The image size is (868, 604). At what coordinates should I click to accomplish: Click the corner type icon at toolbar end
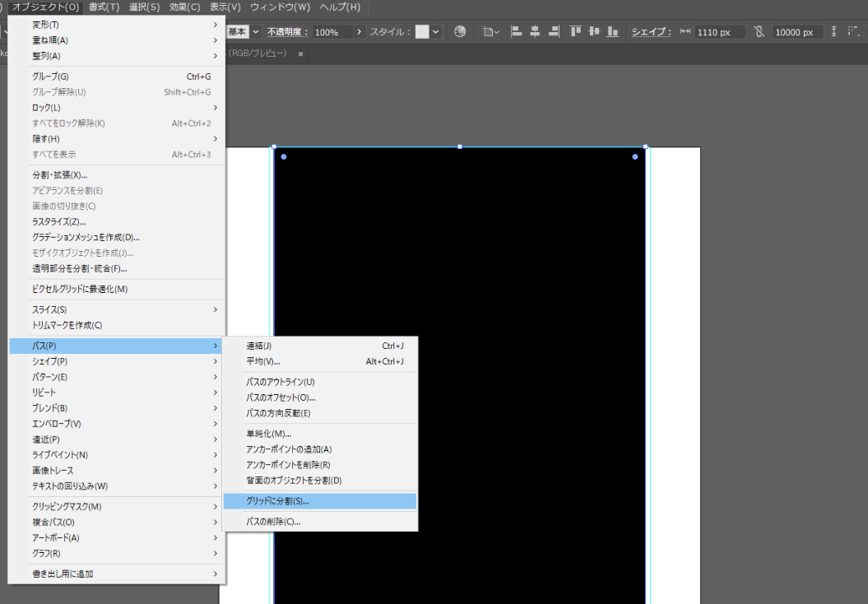853,31
